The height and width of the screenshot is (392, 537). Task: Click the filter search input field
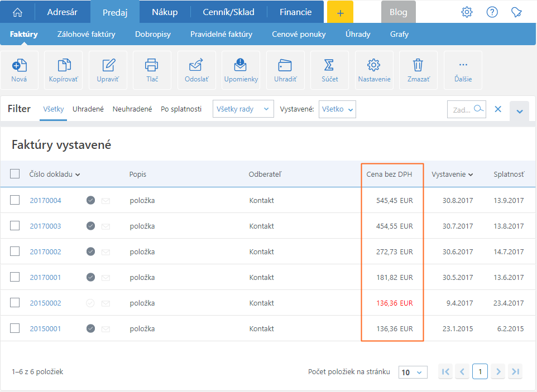click(462, 110)
